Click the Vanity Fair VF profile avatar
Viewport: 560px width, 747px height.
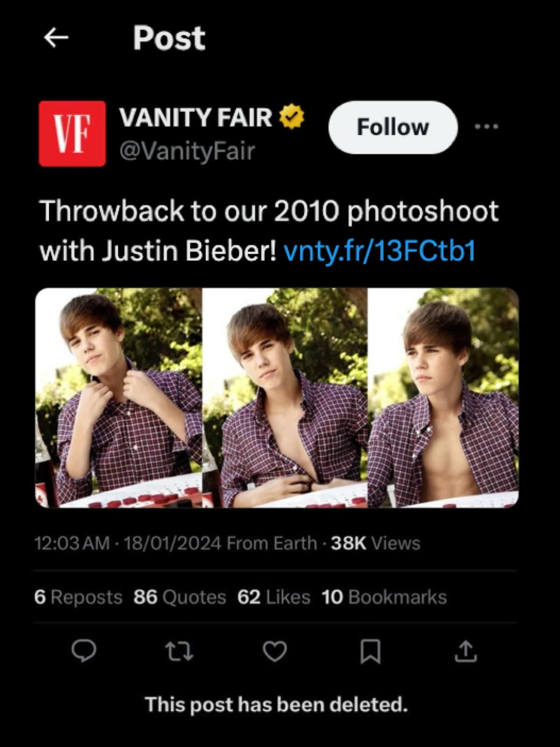click(72, 134)
